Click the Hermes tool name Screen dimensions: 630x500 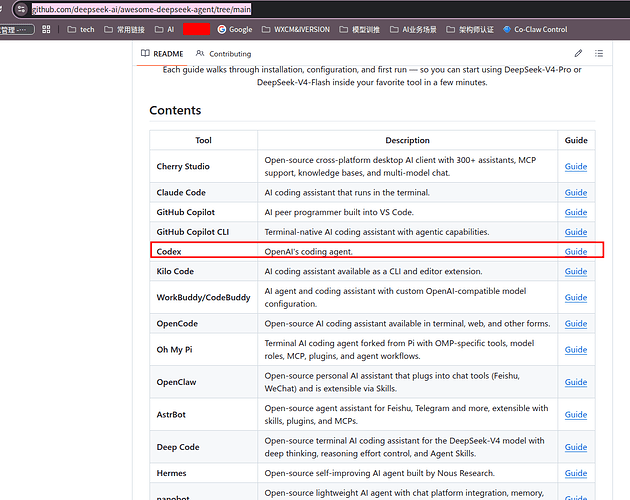(171, 473)
